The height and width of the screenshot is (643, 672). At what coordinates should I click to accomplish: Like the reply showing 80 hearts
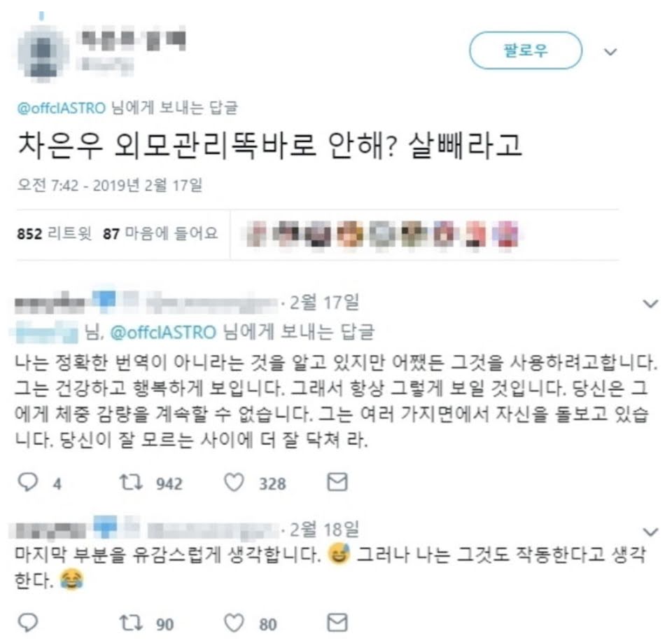click(234, 623)
